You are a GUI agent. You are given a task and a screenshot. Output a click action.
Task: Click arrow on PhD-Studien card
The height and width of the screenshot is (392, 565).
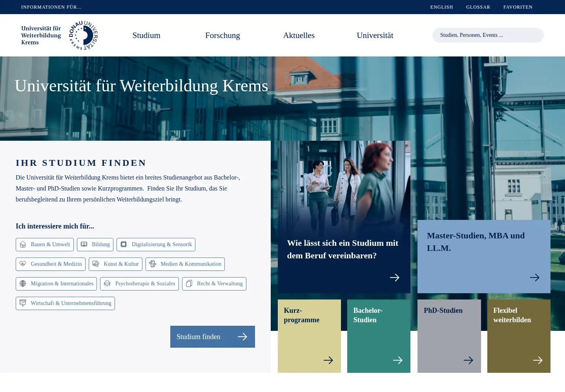coord(468,360)
